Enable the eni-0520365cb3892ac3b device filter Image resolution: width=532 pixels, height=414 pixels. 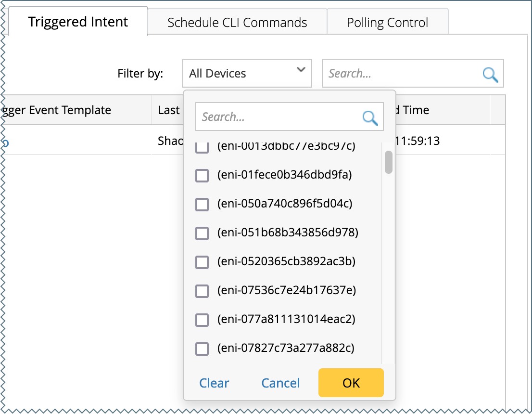pyautogui.click(x=202, y=262)
